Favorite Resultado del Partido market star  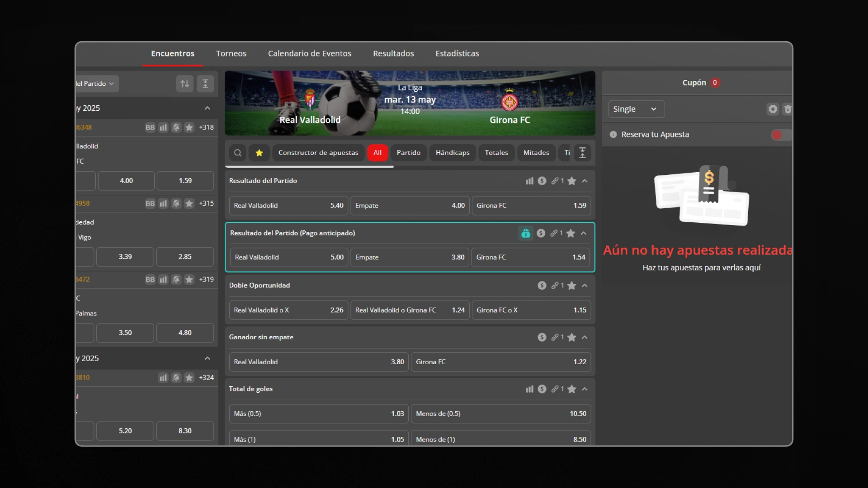[572, 181]
